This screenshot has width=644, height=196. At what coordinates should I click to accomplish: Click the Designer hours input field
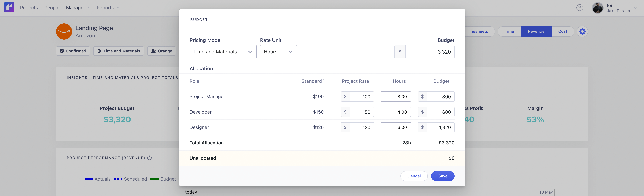[x=396, y=127]
